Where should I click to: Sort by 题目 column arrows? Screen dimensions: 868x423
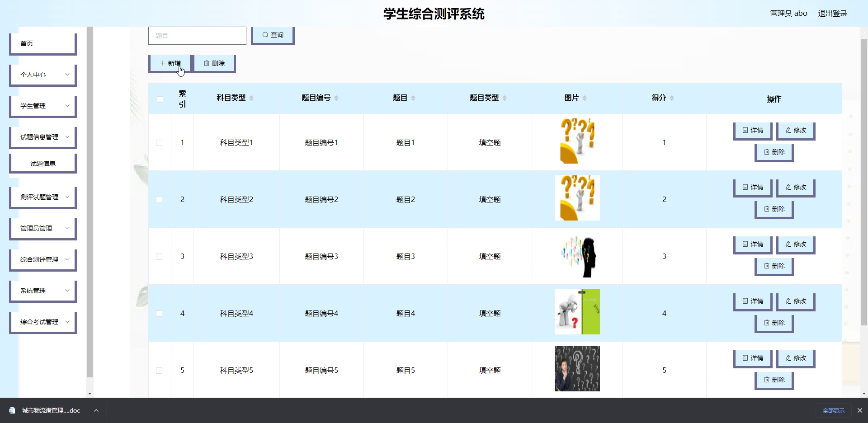[x=413, y=98]
